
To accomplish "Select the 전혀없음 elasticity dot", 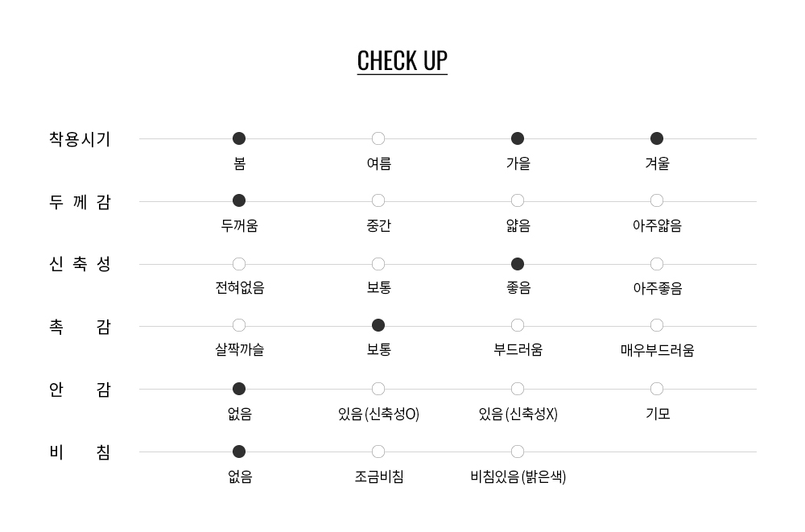I will click(x=239, y=264).
